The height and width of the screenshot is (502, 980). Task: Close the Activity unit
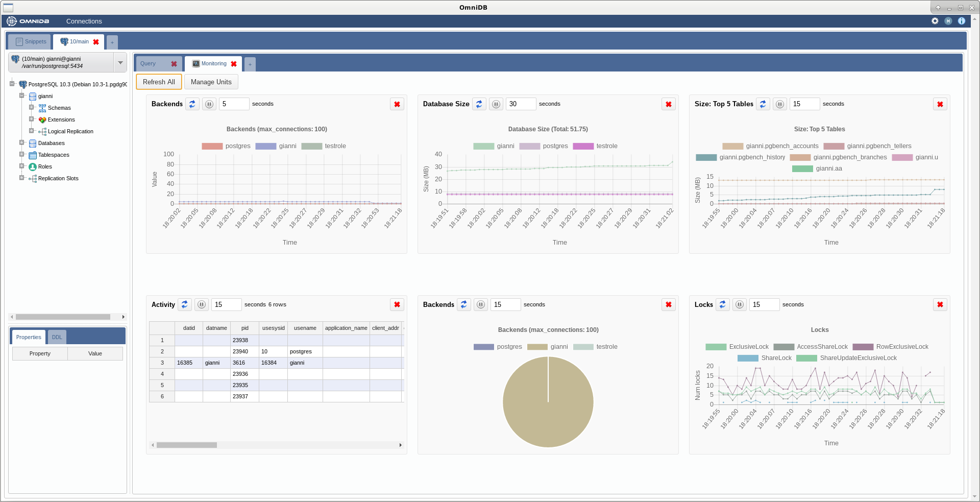397,305
